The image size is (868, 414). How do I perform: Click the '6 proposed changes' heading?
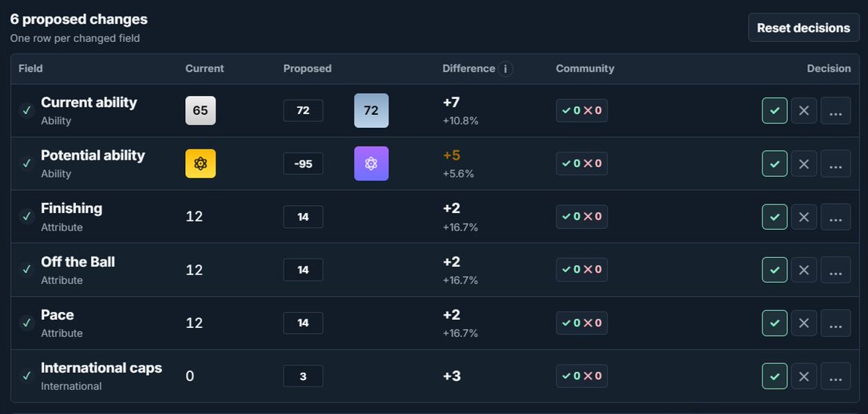(79, 20)
